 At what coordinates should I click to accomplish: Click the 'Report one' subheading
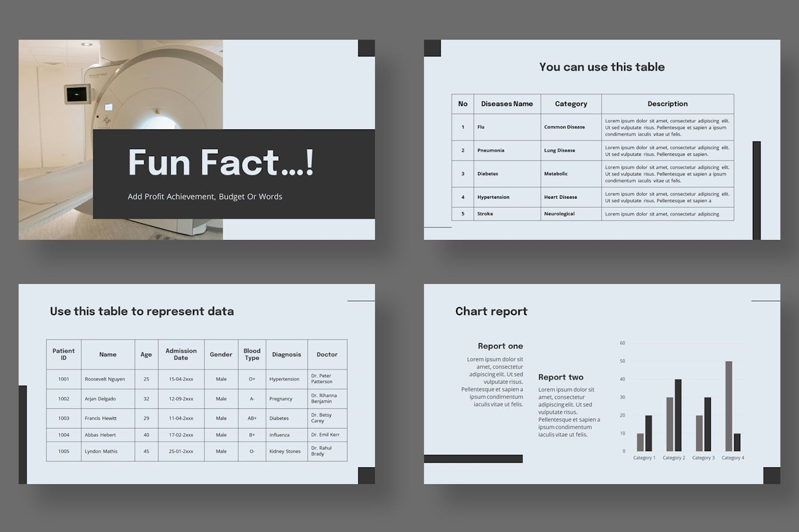click(x=500, y=346)
